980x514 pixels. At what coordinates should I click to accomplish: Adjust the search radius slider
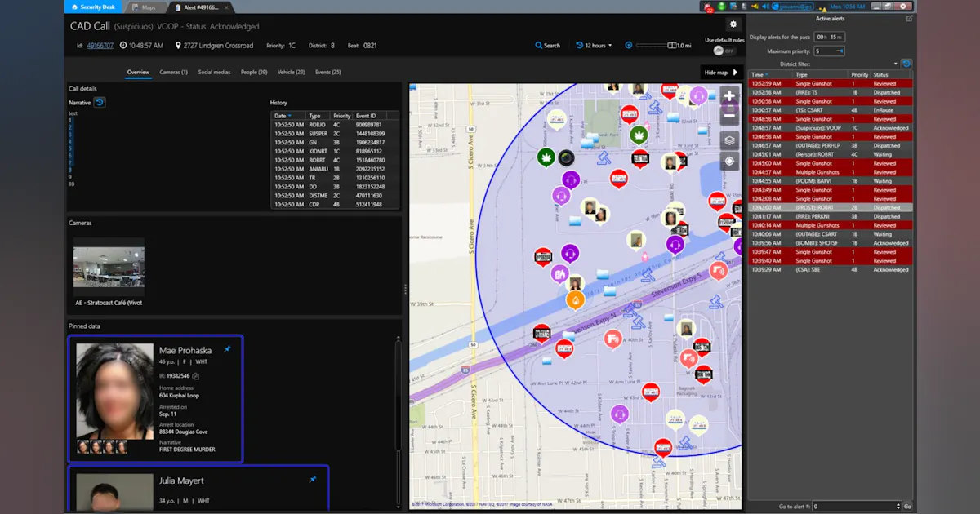point(657,46)
